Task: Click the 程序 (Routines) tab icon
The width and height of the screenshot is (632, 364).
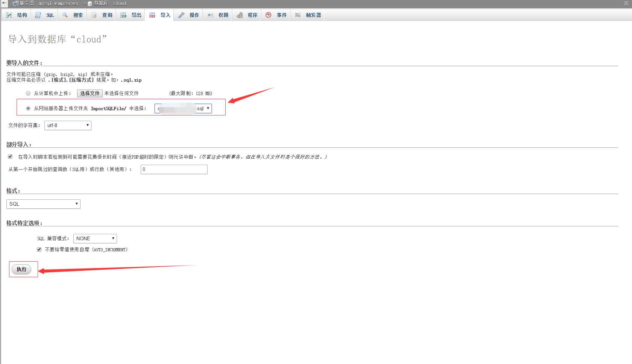Action: point(240,15)
